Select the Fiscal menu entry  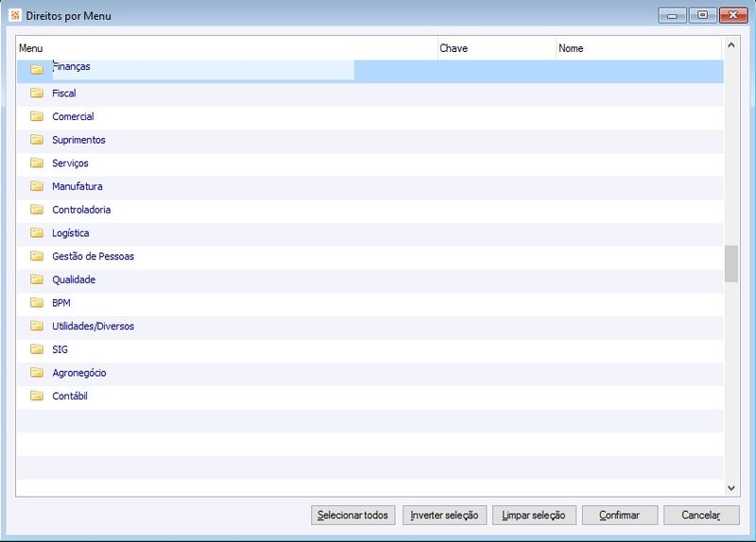tap(64, 93)
